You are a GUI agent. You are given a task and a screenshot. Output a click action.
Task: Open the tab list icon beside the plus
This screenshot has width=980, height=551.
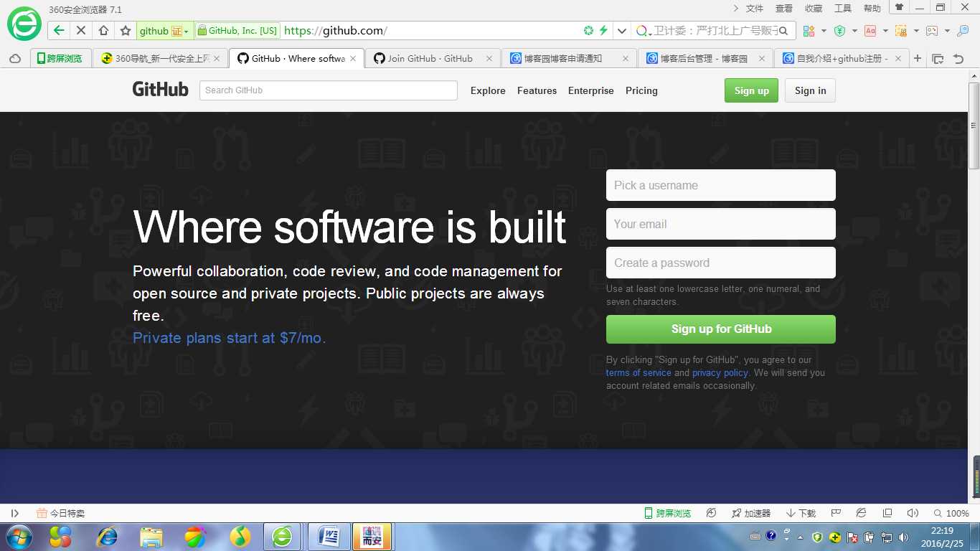[938, 59]
